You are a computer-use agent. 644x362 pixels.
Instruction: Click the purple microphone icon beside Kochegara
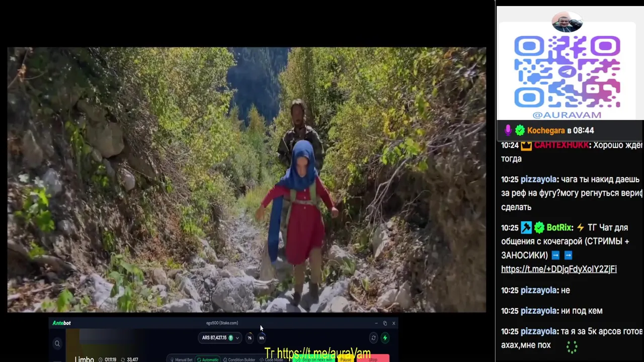coord(508,130)
